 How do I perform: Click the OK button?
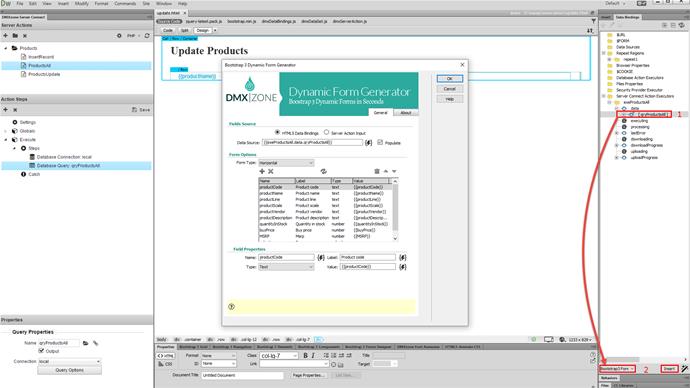pyautogui.click(x=449, y=79)
